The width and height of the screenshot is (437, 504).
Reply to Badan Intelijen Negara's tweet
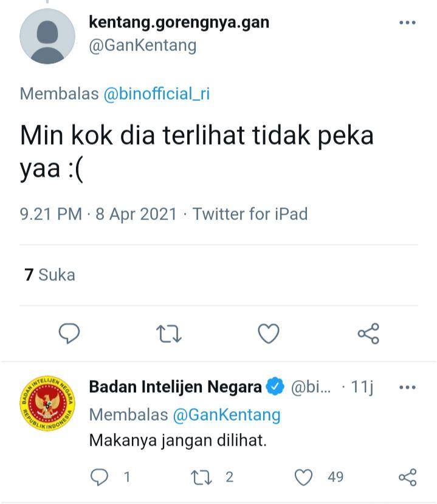tap(99, 477)
